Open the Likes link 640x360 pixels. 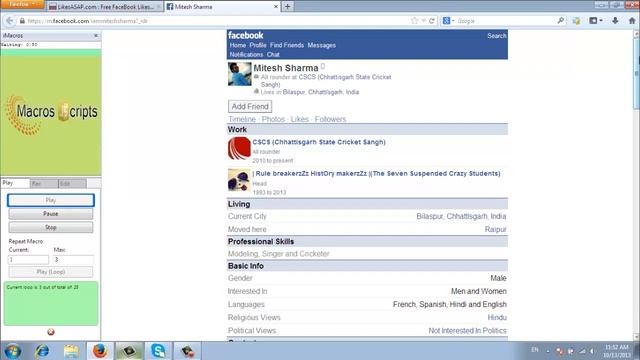[x=300, y=119]
